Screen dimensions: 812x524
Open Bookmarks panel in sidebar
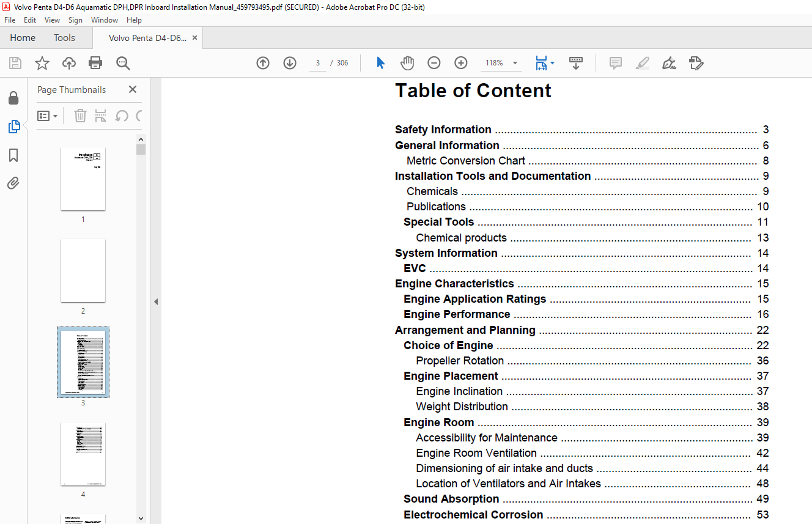tap(13, 155)
